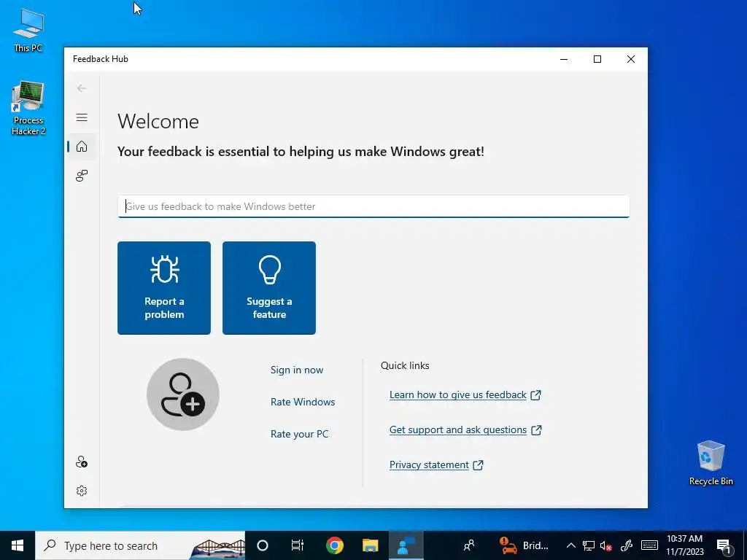Image resolution: width=747 pixels, height=560 pixels.
Task: Click the taskbar search box
Action: pos(140,545)
